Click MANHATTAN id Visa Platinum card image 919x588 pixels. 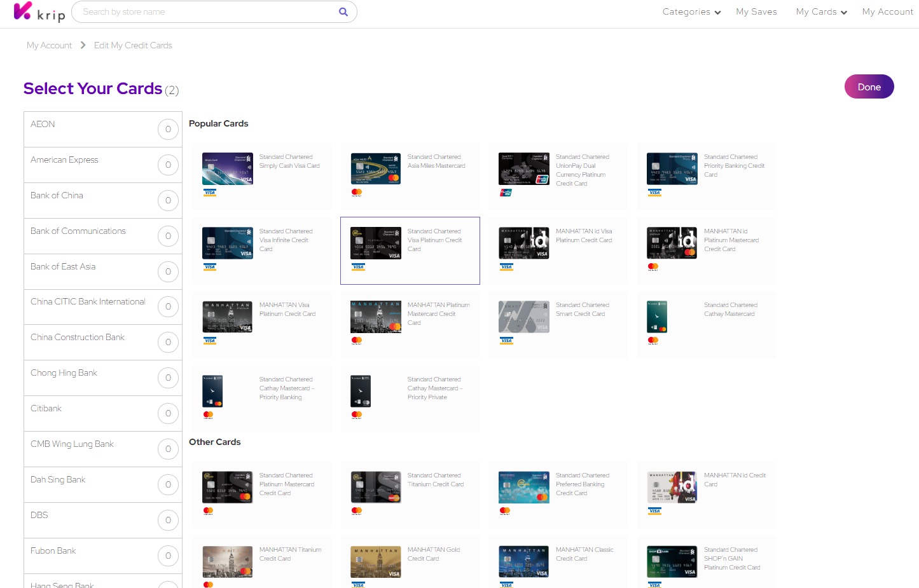524,243
